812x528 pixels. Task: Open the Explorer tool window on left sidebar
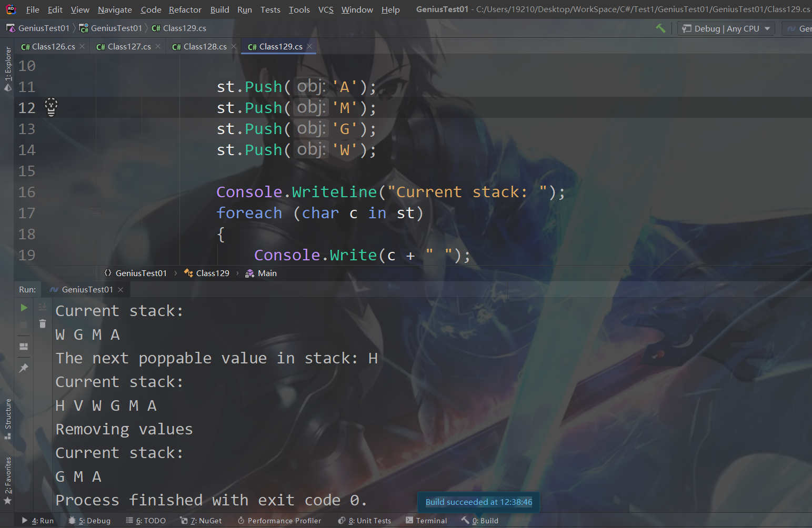coord(7,68)
